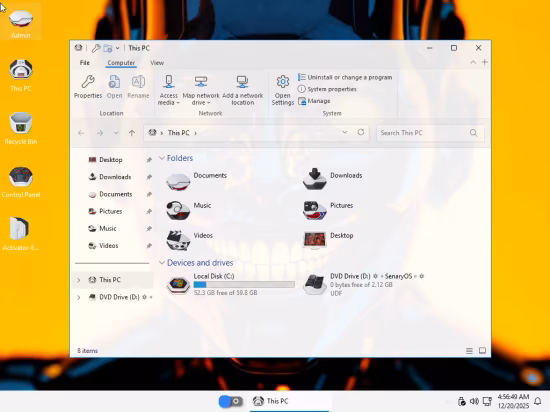This screenshot has width=550, height=412.
Task: Click the Local Disk (C:) usage bar
Action: point(244,285)
